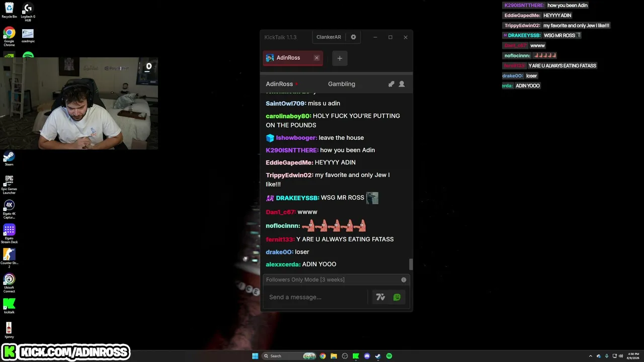Open the 7TV emote picker

click(380, 297)
